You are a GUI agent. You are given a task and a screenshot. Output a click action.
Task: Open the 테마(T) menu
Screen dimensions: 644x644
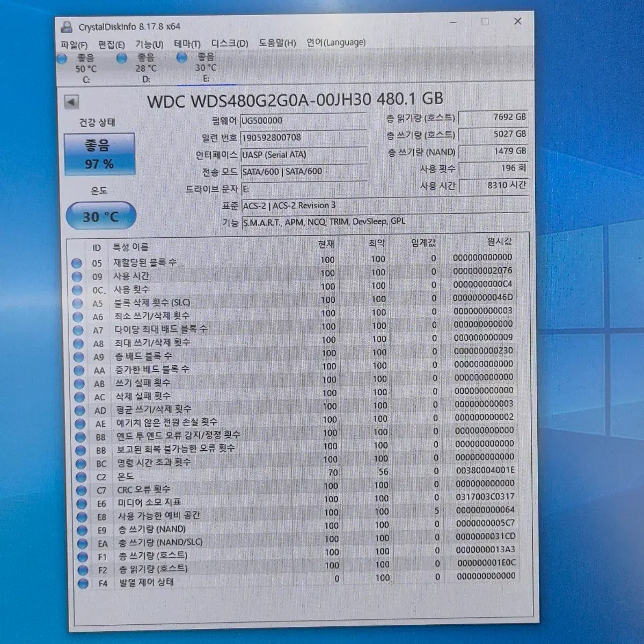click(187, 44)
